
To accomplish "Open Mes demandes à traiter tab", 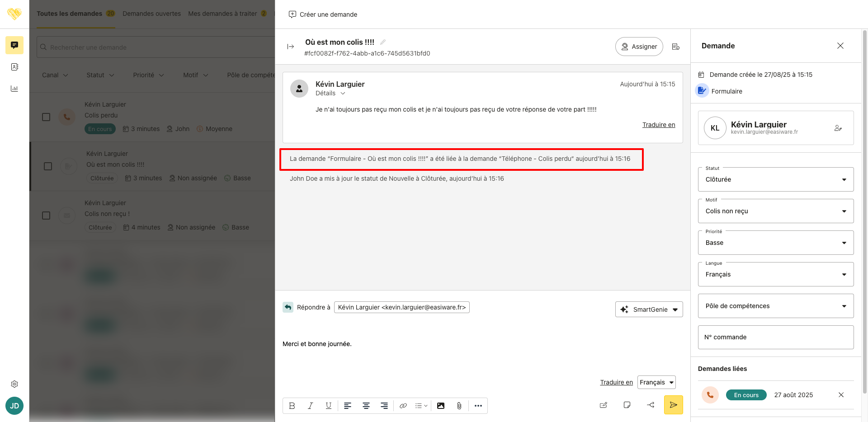I will [222, 14].
